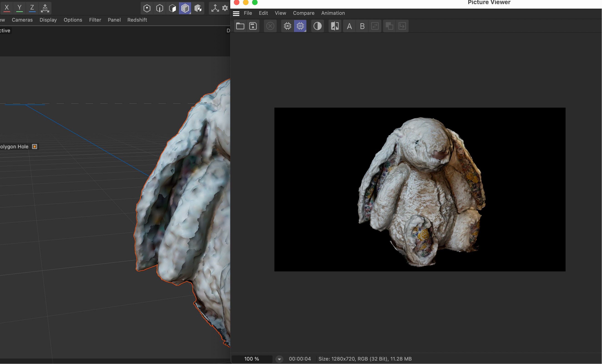Click the coordinate system icon

pyautogui.click(x=45, y=8)
